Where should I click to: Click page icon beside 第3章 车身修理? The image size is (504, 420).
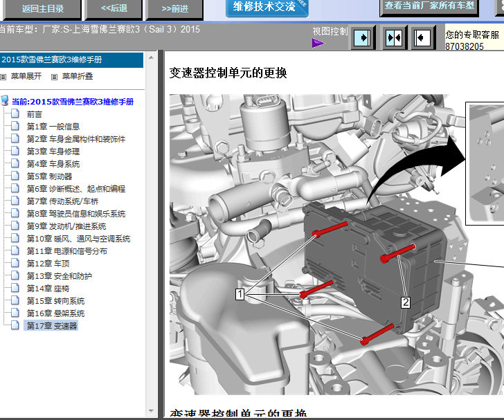pyautogui.click(x=15, y=151)
